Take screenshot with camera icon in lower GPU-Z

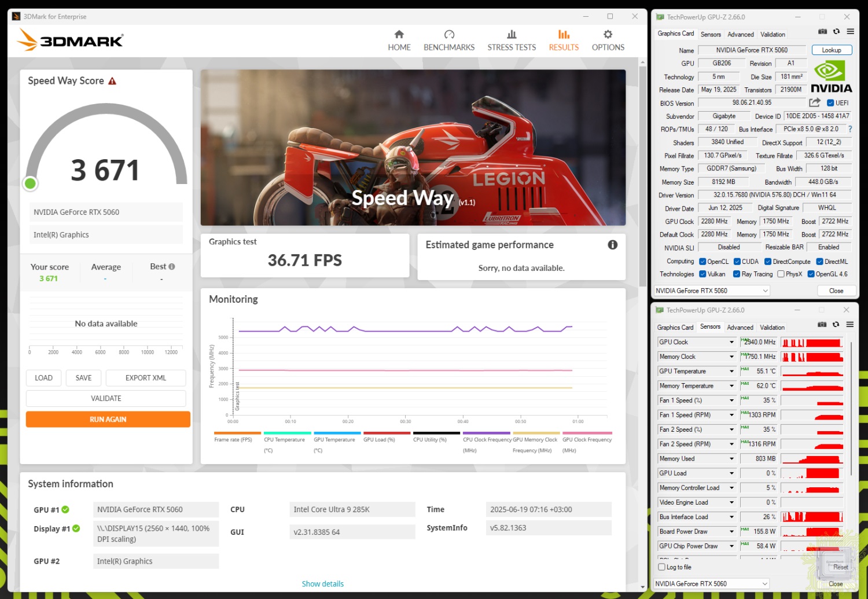point(822,325)
